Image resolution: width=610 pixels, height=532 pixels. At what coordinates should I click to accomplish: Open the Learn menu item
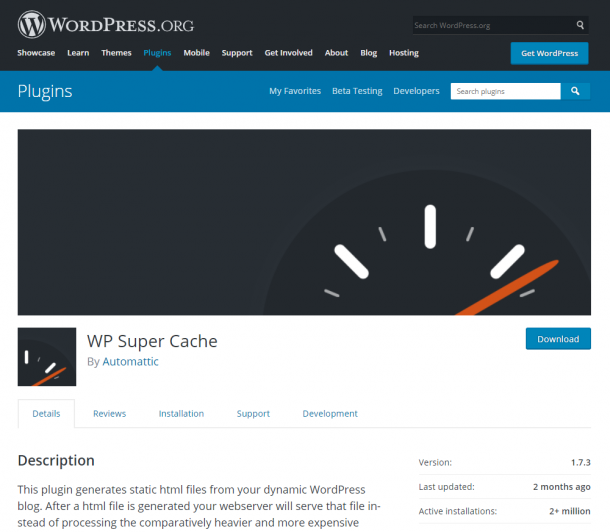click(x=78, y=53)
